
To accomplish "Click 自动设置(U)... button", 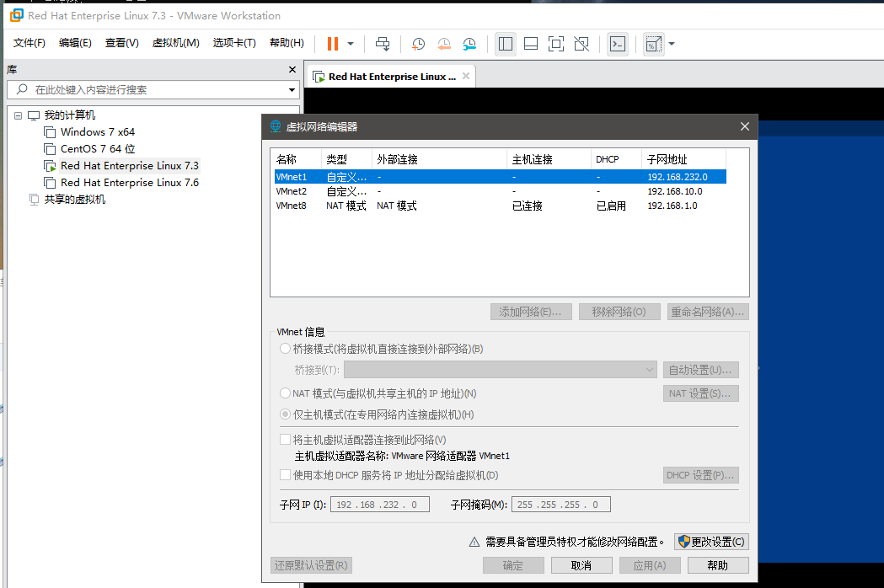I will coord(701,370).
